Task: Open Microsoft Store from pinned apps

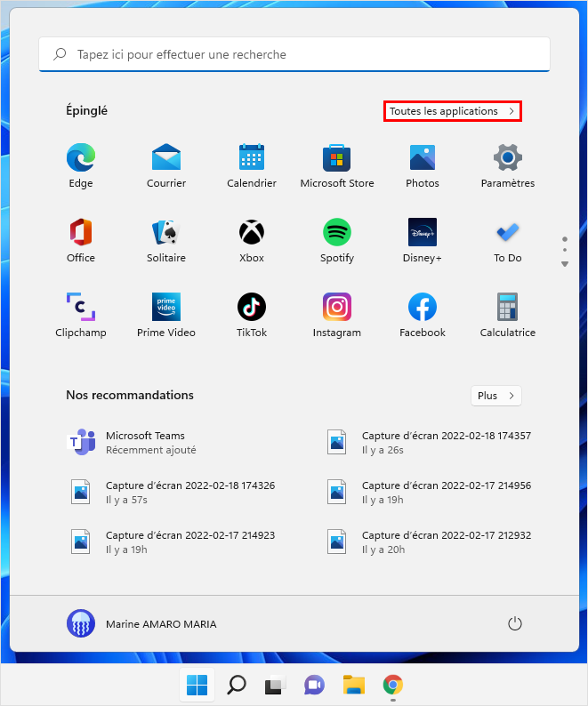Action: 337,165
